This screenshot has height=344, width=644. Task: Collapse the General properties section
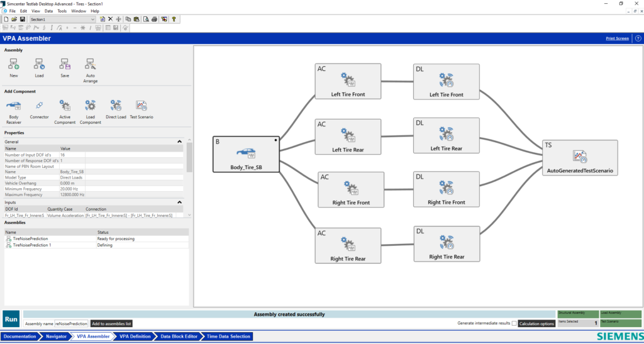[x=179, y=141]
